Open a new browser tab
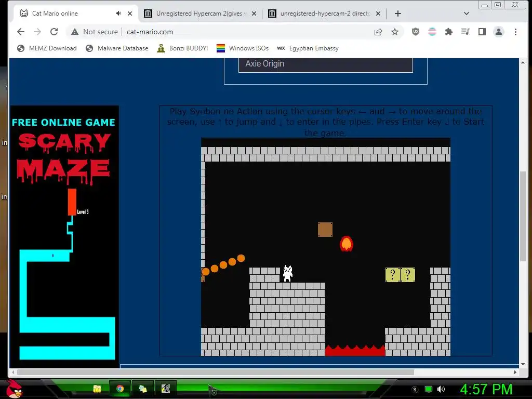 coord(398,14)
